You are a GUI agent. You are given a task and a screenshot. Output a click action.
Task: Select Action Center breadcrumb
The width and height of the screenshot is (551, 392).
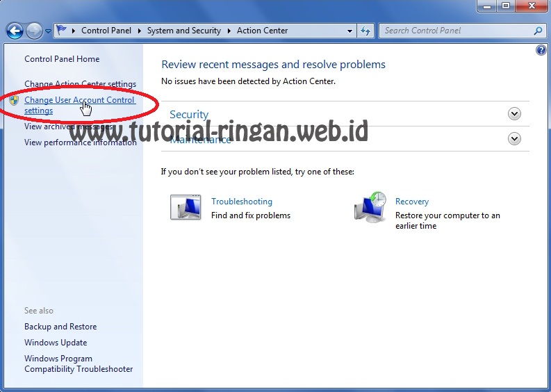pyautogui.click(x=262, y=31)
